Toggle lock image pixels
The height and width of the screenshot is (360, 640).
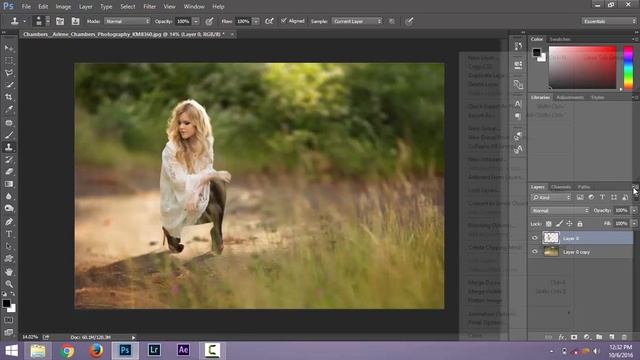(x=559, y=224)
